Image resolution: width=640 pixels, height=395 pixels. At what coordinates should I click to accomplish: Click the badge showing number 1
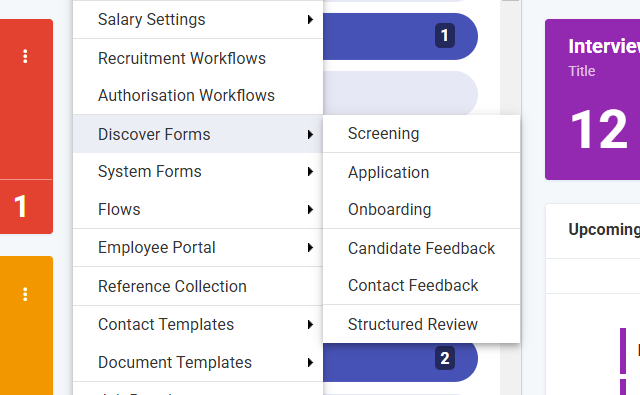pos(445,36)
